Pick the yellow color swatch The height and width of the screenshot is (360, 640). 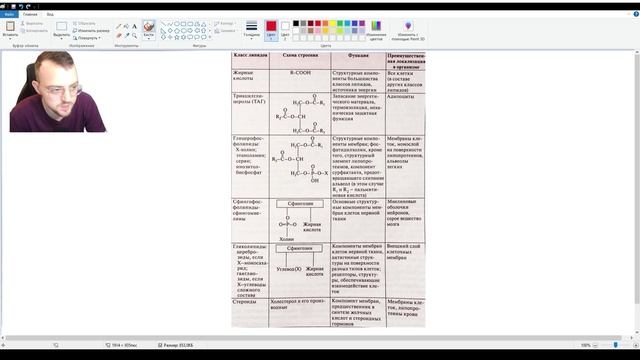pos(333,23)
